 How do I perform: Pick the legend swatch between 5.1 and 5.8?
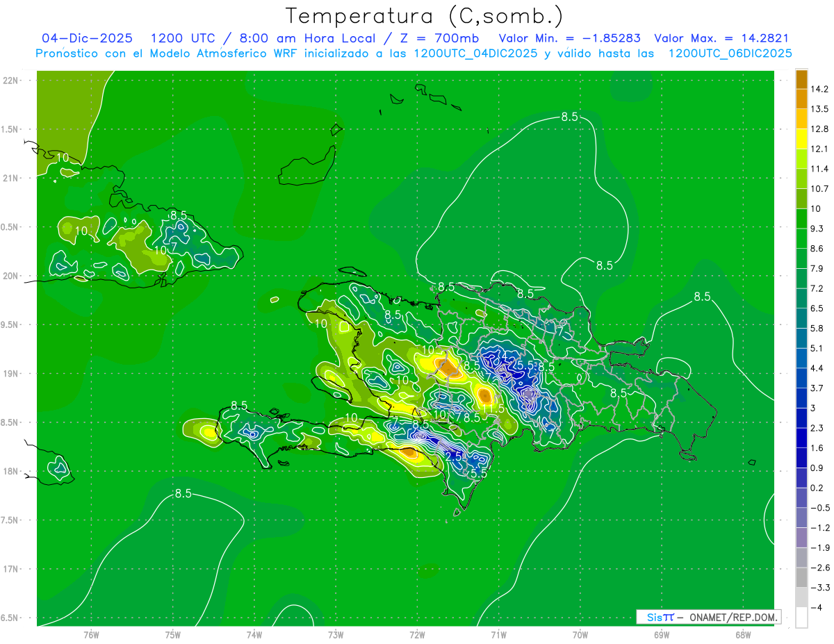tap(801, 338)
